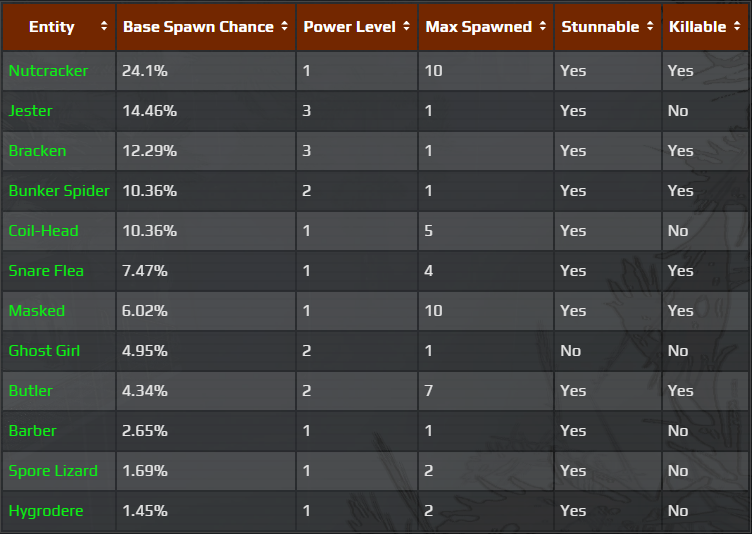Follow the Butler entity link
Viewport: 752px width, 534px height.
pos(31,391)
